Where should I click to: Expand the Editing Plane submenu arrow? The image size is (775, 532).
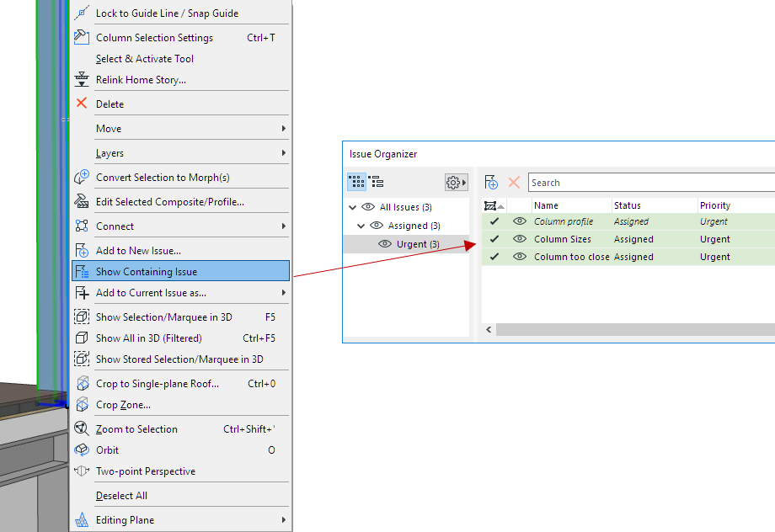(x=284, y=519)
